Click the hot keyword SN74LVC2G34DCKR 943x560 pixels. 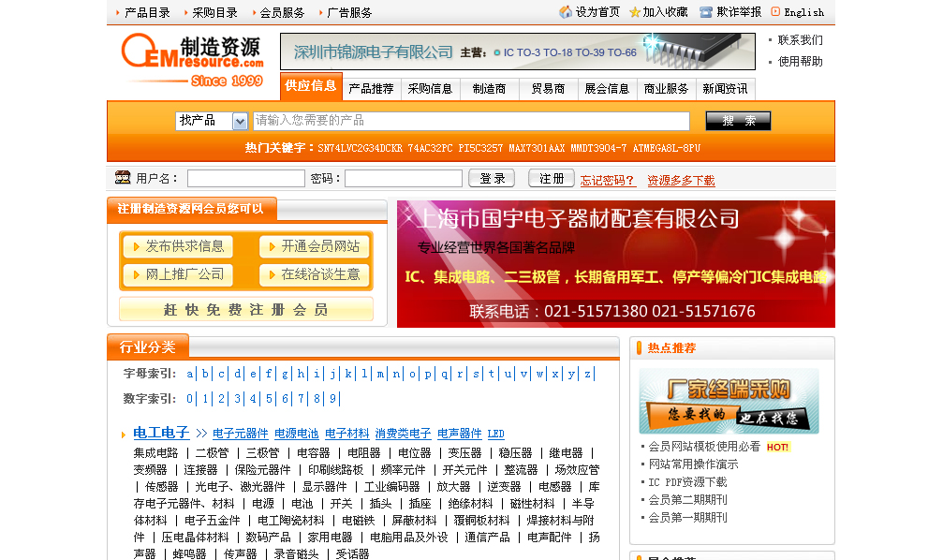(360, 148)
